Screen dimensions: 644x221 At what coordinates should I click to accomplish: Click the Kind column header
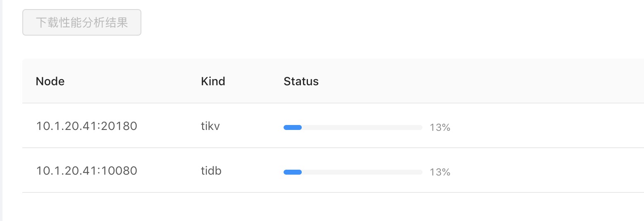[x=213, y=81]
